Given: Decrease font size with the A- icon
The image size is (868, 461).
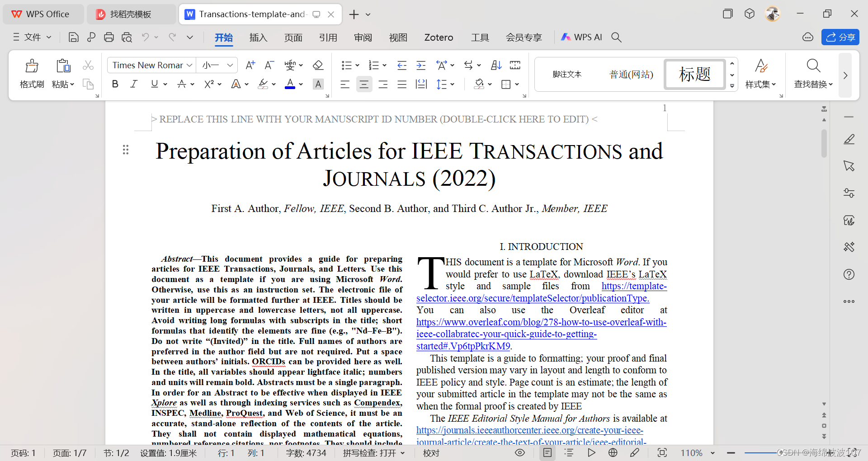Looking at the screenshot, I should click(x=269, y=65).
